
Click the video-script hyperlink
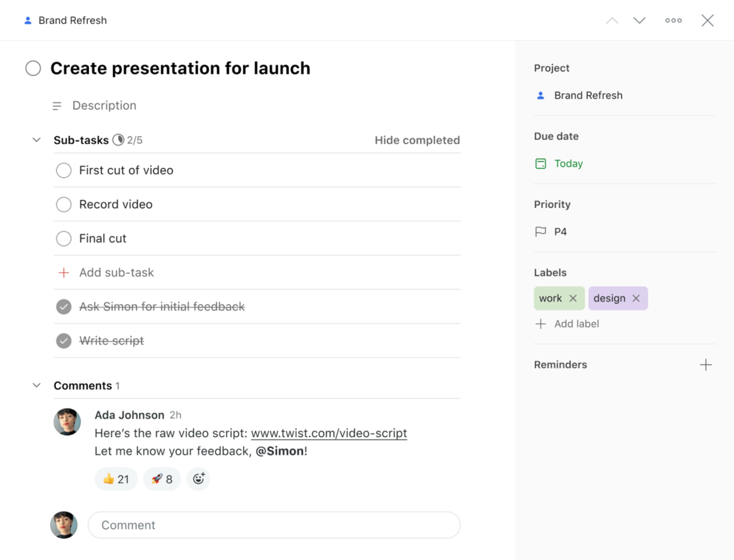pos(329,433)
